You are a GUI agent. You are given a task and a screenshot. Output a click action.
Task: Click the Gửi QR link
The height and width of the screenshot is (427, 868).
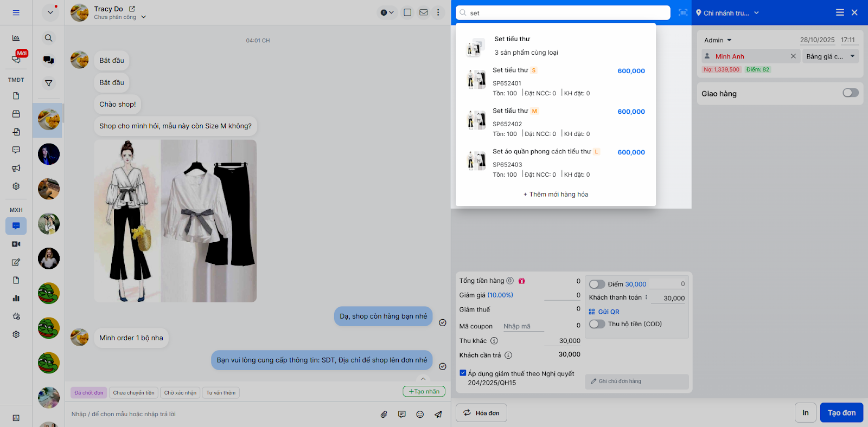click(x=604, y=312)
